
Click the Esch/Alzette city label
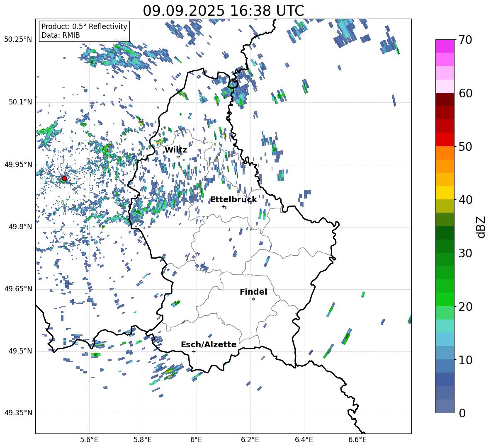[209, 344]
